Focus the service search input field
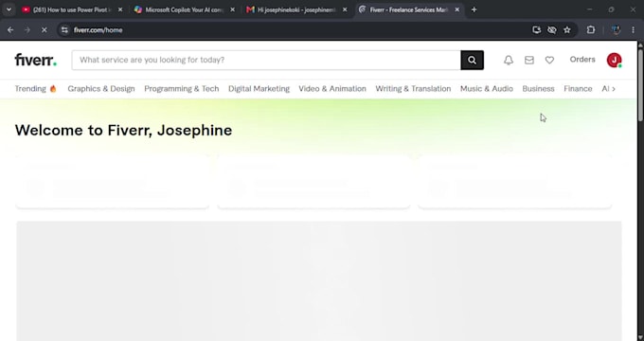This screenshot has width=644, height=341. point(266,60)
